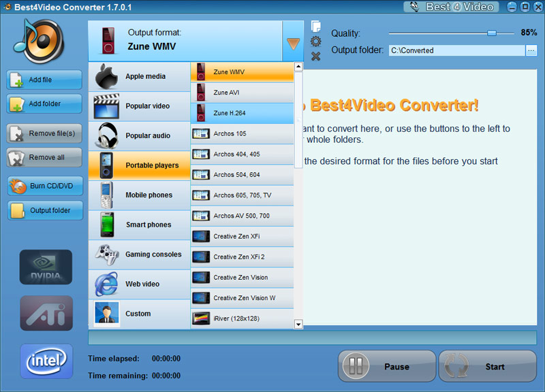Click the Pause button

click(x=387, y=366)
